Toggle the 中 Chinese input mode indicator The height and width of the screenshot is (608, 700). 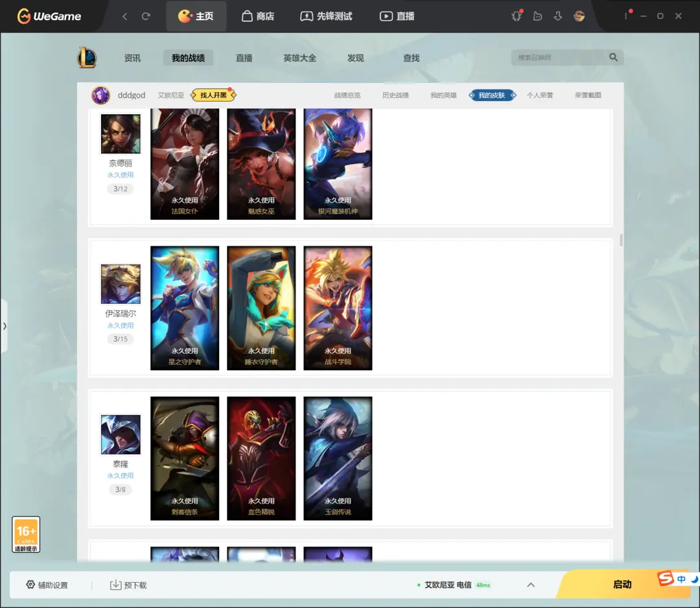[x=681, y=579]
